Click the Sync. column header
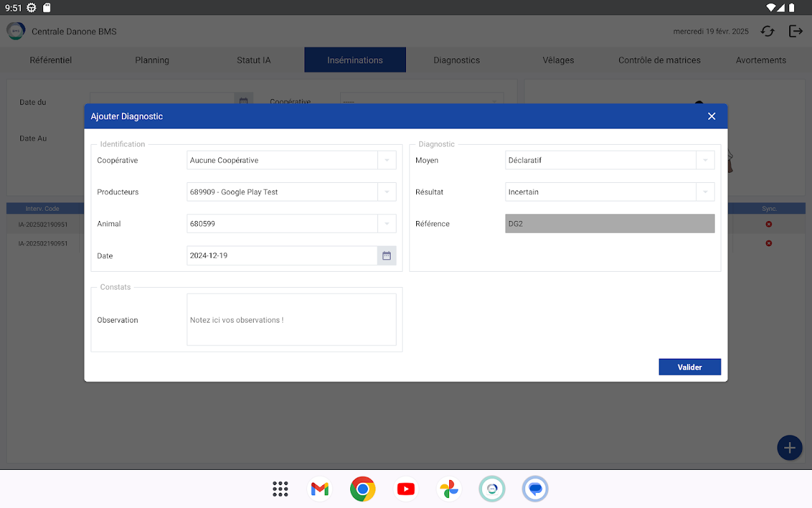812x508 pixels. (769, 208)
